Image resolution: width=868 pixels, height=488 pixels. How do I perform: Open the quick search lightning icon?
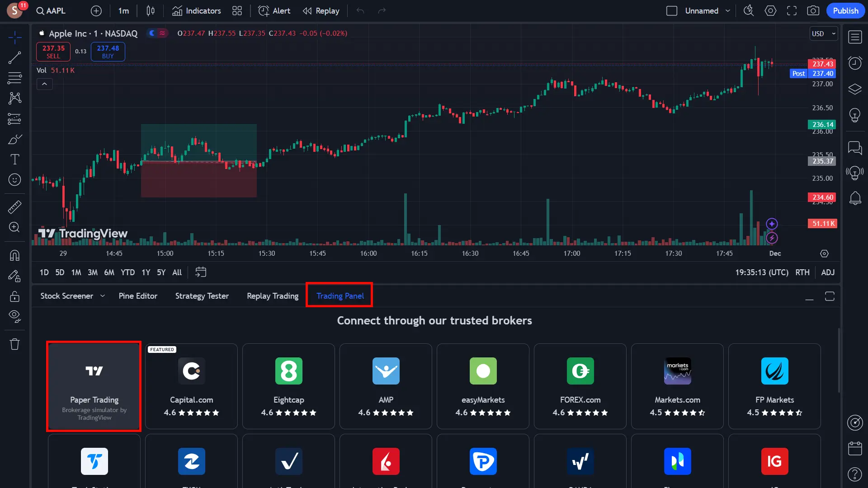pyautogui.click(x=749, y=11)
